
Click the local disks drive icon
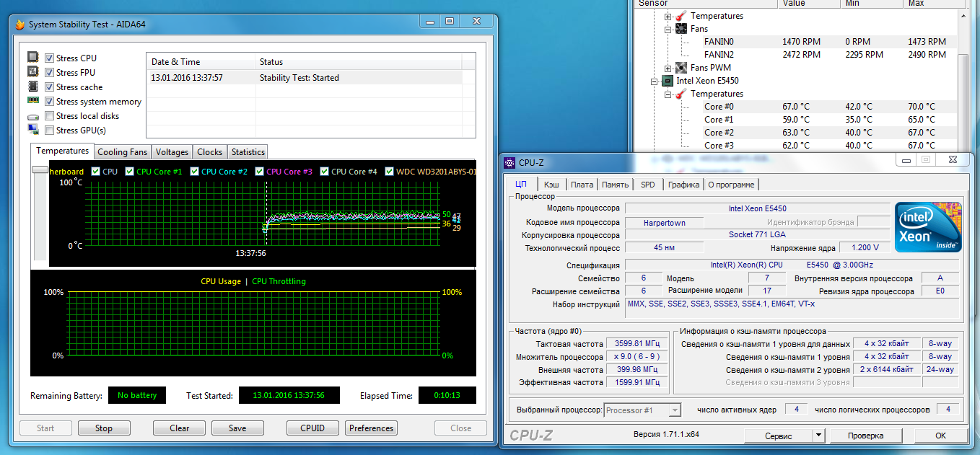pyautogui.click(x=32, y=116)
